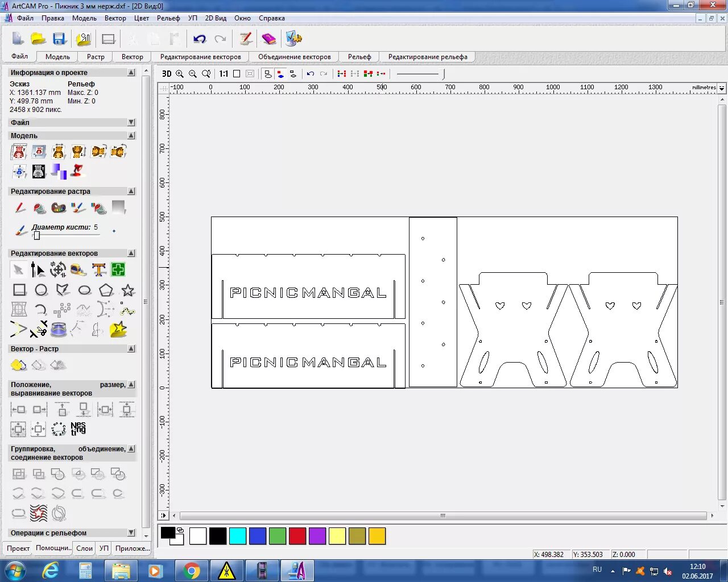Collapse the Модель section

pos(131,135)
